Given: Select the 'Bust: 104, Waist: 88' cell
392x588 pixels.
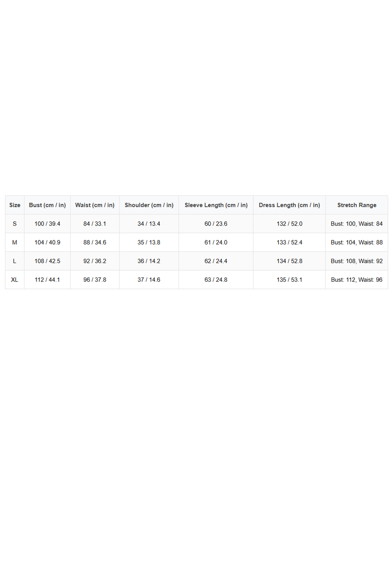Looking at the screenshot, I should [x=357, y=242].
